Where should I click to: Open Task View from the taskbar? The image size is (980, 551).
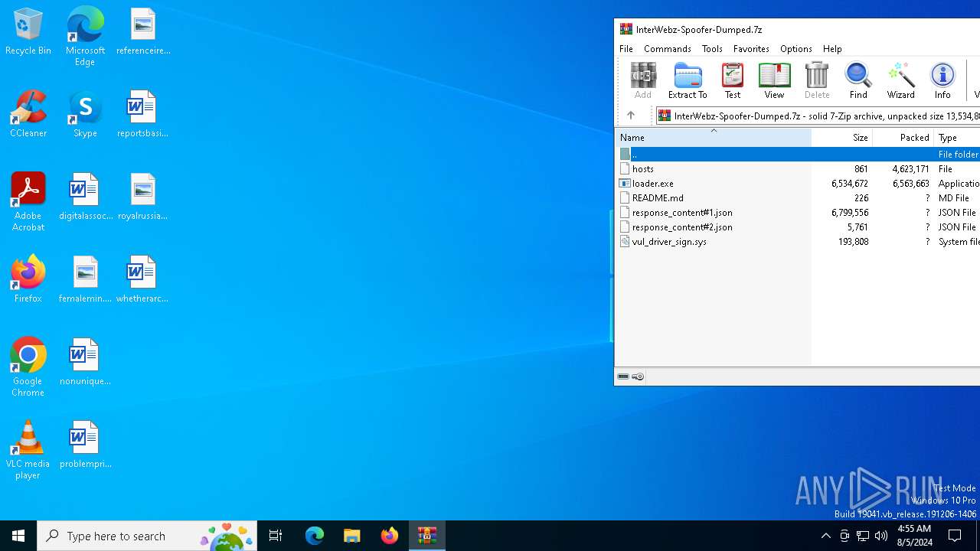click(x=276, y=536)
